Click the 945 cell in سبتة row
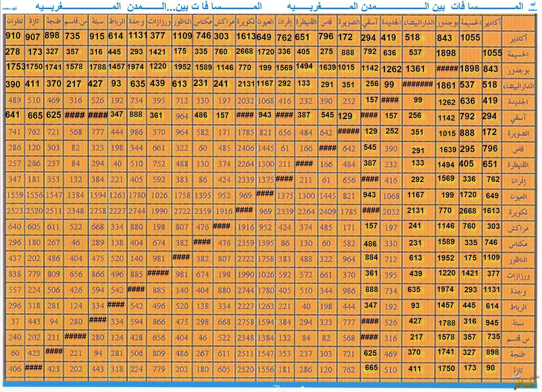The image size is (542, 392). click(492, 323)
